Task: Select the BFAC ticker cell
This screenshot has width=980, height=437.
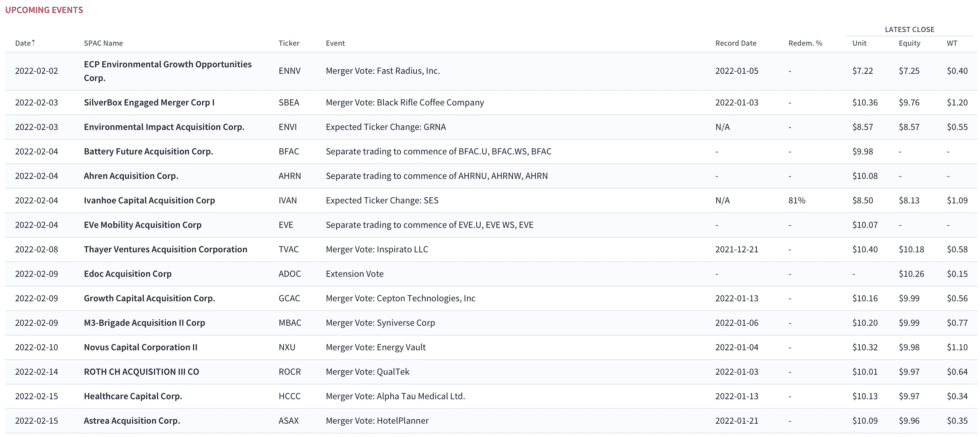Action: pyautogui.click(x=289, y=151)
